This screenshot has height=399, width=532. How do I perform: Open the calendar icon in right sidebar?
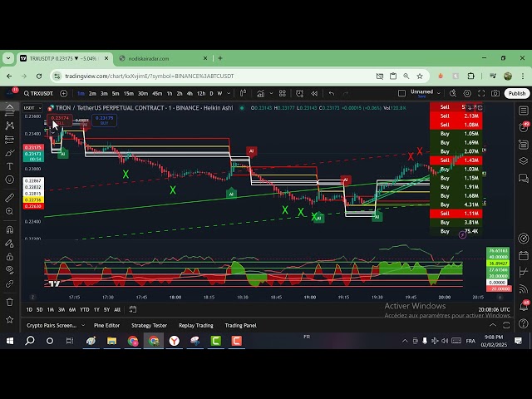tap(523, 255)
